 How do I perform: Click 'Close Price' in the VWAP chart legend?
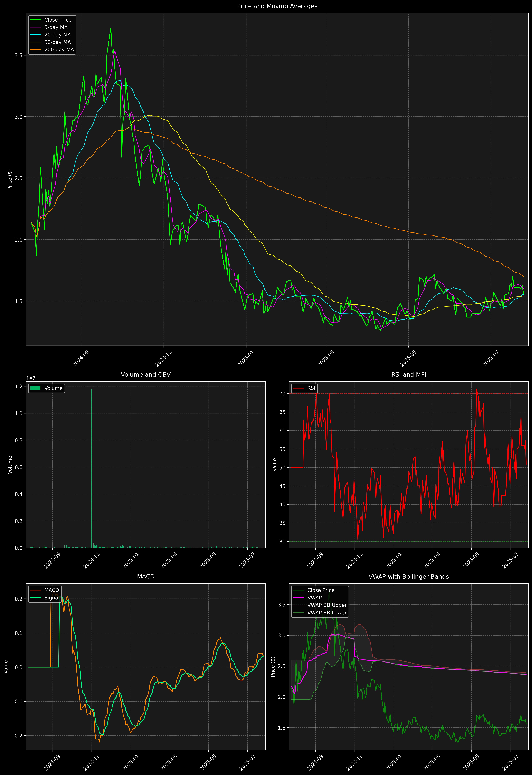pos(321,590)
